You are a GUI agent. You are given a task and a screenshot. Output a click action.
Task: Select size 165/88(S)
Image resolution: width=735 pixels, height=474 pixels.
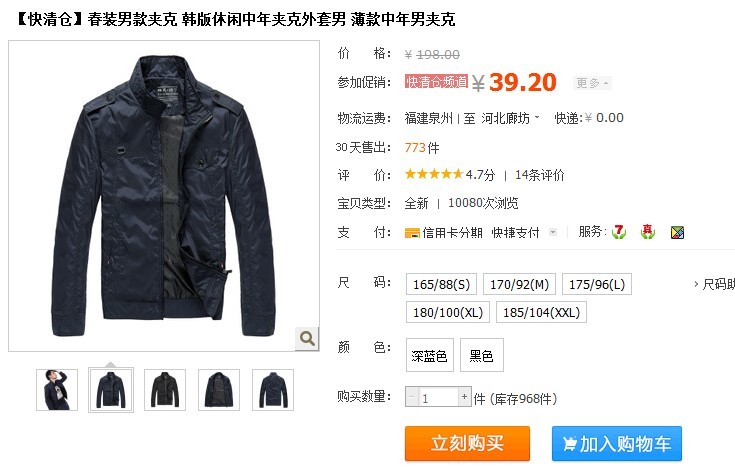(x=441, y=284)
